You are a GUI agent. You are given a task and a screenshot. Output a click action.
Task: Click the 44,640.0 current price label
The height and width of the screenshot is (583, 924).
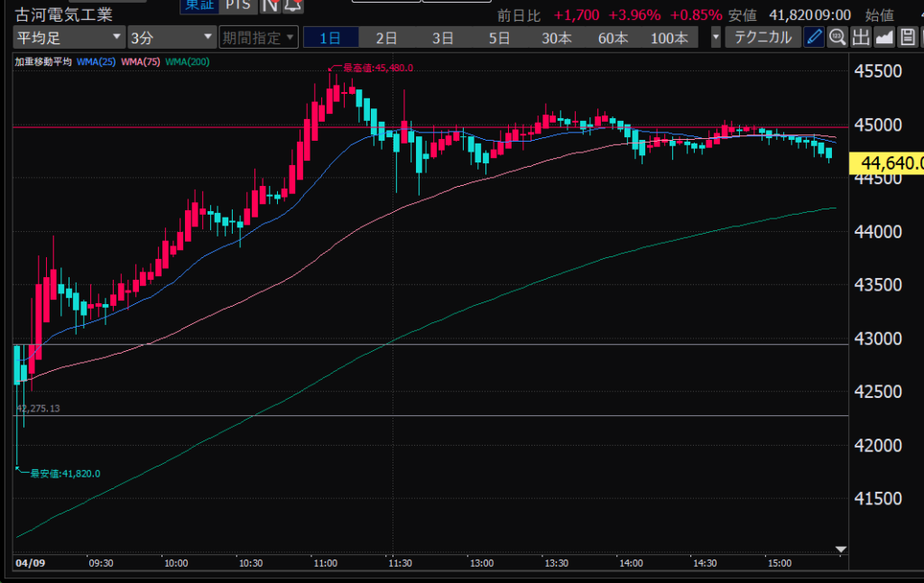[x=892, y=163]
